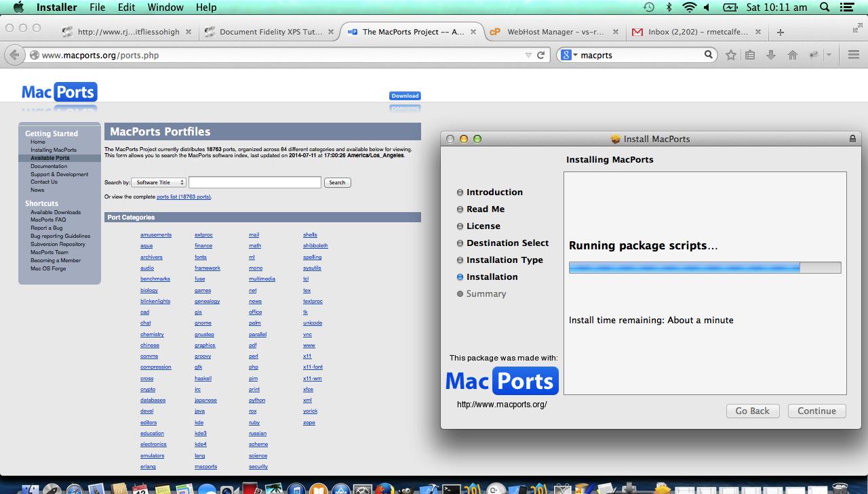The image size is (868, 494).
Task: Open the Installer application menu
Action: tap(56, 7)
